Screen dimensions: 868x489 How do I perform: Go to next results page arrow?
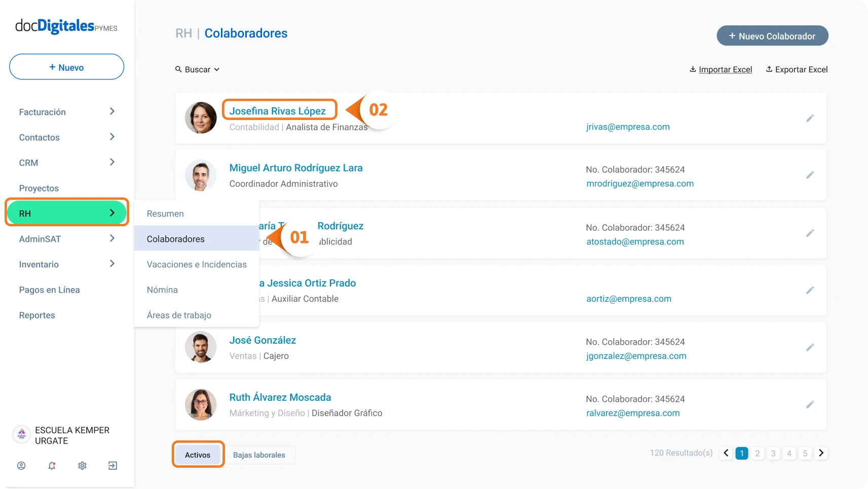click(821, 453)
